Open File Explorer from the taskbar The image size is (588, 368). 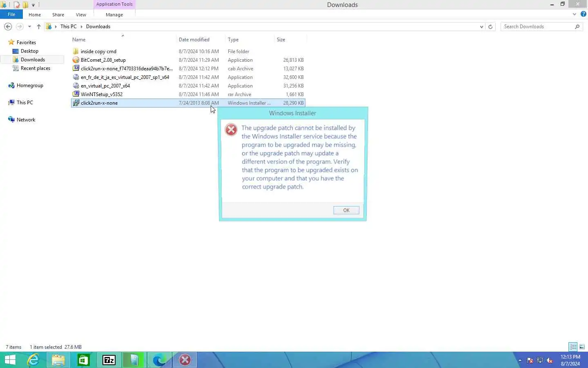pyautogui.click(x=58, y=360)
